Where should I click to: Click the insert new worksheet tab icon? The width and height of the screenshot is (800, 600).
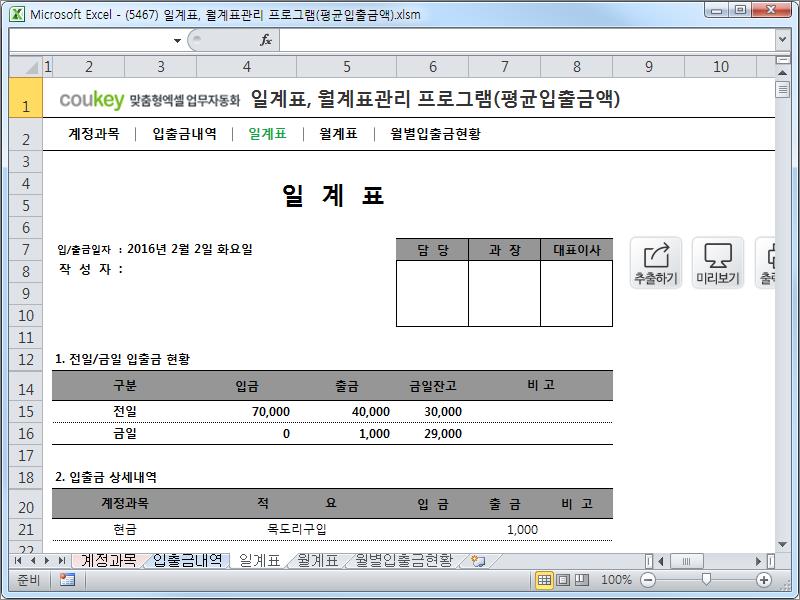(478, 561)
